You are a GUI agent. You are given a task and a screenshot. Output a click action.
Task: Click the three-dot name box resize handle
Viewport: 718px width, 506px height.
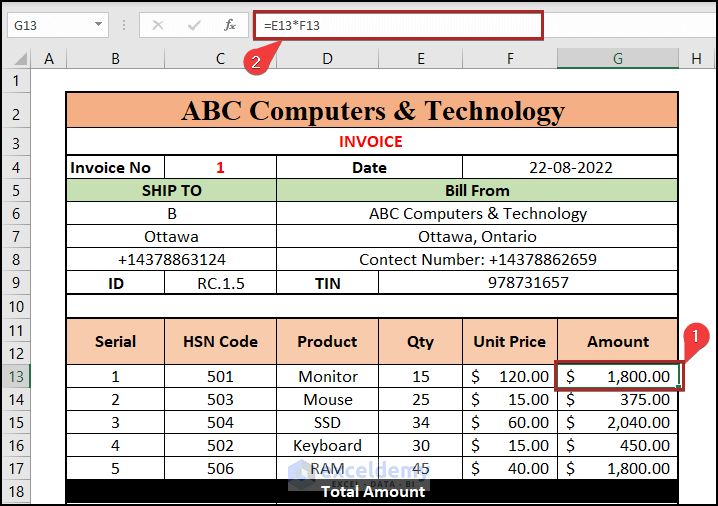click(124, 25)
